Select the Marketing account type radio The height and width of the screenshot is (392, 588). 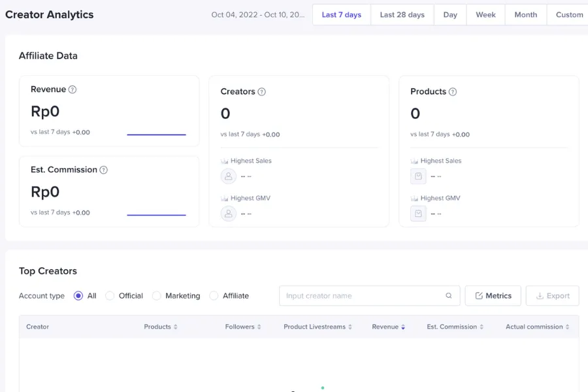[x=156, y=295]
